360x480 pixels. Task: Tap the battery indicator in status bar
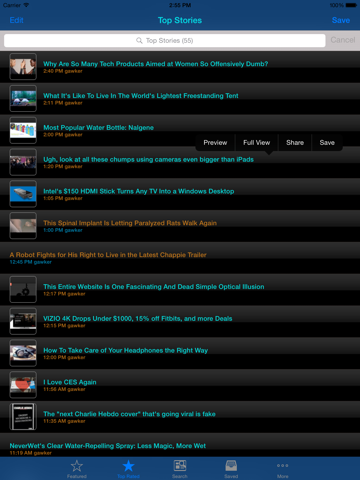tap(351, 5)
